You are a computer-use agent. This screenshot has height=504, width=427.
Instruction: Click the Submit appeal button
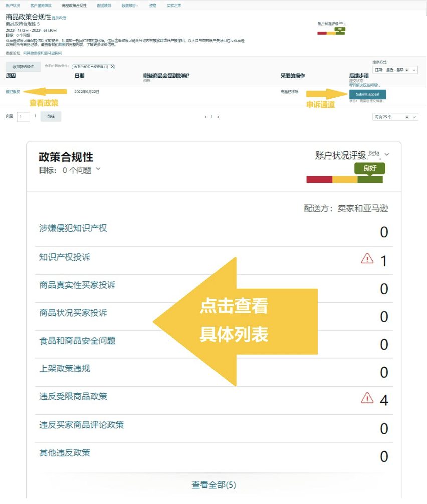click(x=367, y=94)
